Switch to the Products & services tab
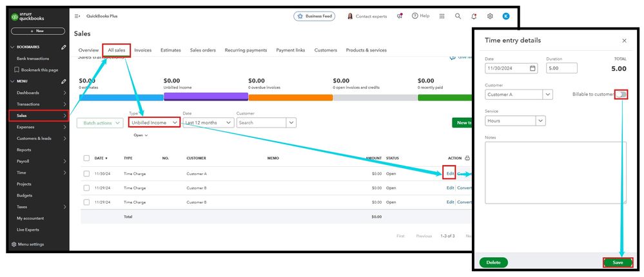The width and height of the screenshot is (644, 277). tap(366, 50)
